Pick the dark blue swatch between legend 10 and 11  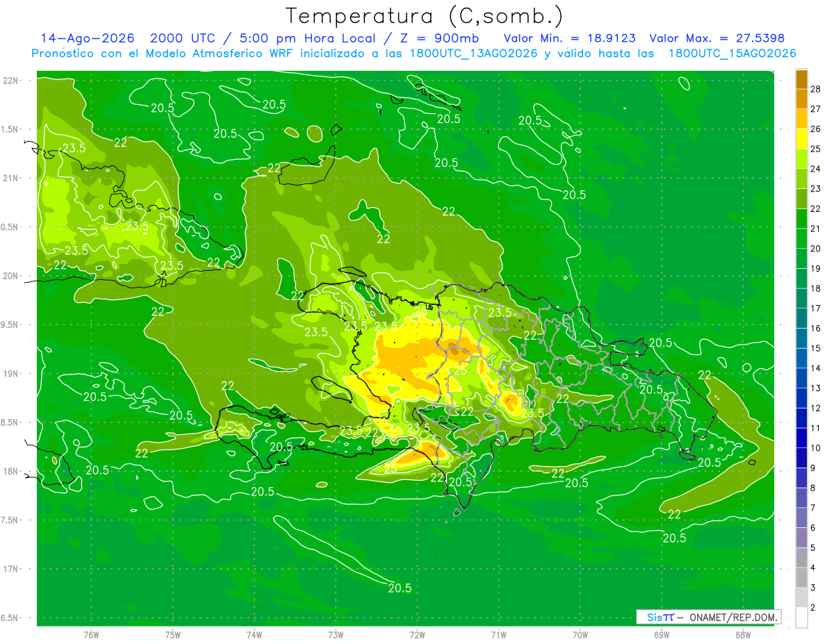[x=801, y=438]
